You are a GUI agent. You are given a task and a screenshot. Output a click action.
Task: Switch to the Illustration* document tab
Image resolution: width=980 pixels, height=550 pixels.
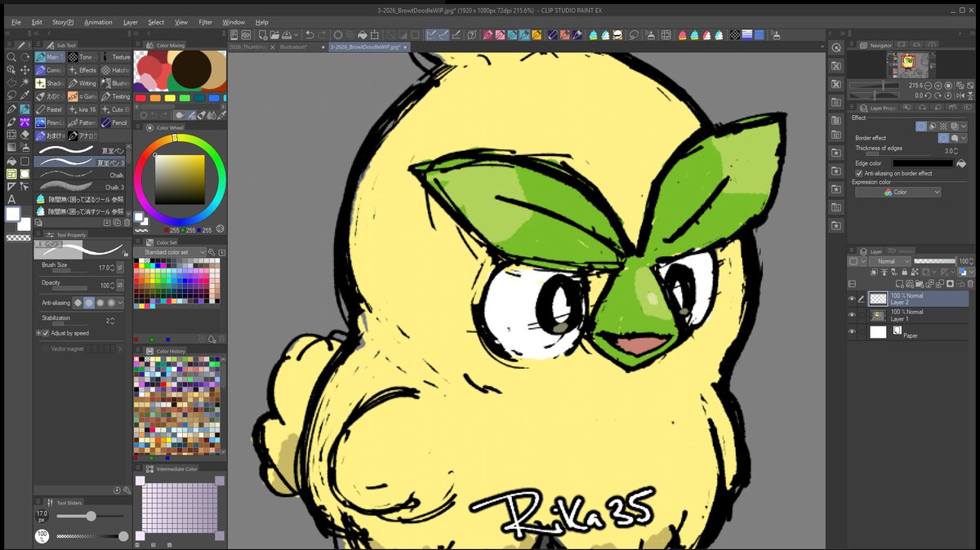pyautogui.click(x=293, y=47)
